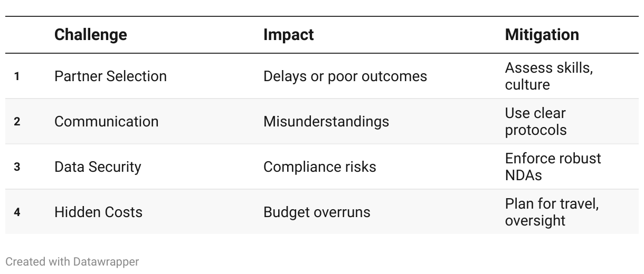Click the Enforce robust NDAs cell
This screenshot has width=644, height=274.
click(x=553, y=167)
